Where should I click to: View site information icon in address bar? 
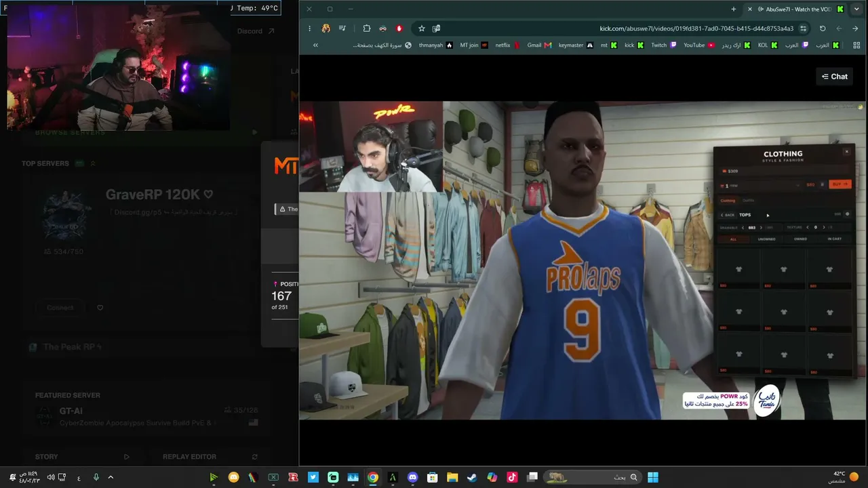tap(804, 28)
